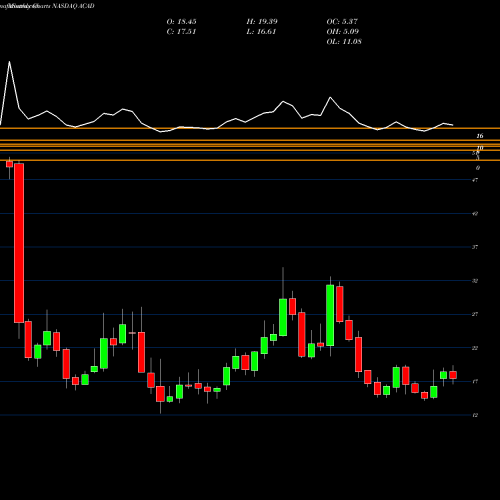
Task: Click the final point of the white indicator line
Action: (x=453, y=125)
